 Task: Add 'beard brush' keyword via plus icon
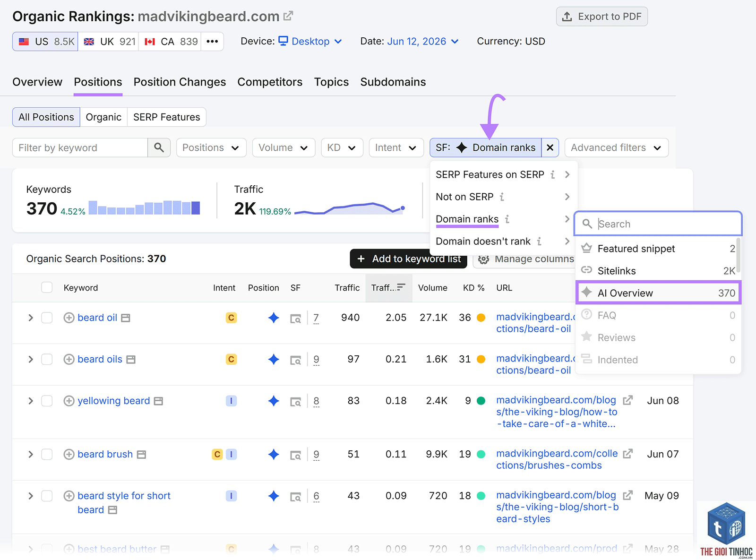(69, 454)
